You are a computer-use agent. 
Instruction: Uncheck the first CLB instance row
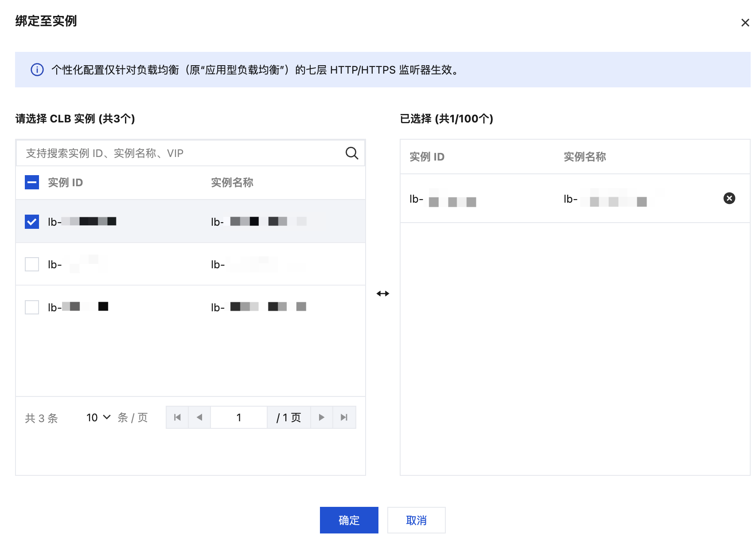point(32,221)
